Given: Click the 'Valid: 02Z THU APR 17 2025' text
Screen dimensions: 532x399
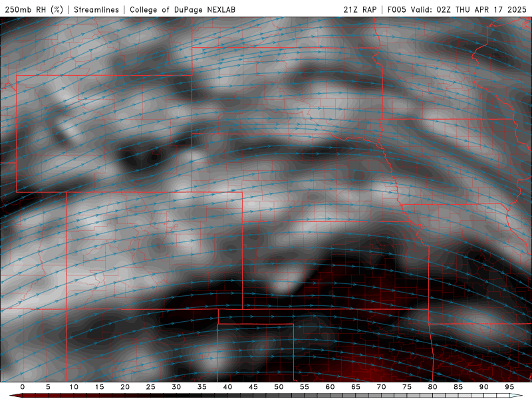Looking at the screenshot, I should [x=469, y=9].
